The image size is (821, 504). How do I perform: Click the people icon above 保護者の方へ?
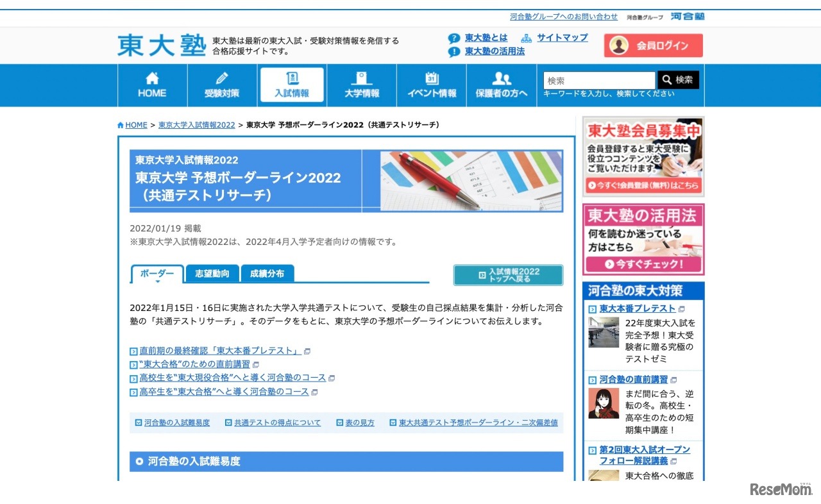(x=502, y=78)
